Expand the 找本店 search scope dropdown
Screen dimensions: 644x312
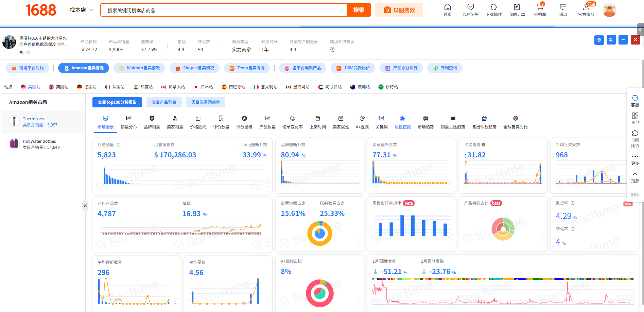[x=82, y=10]
